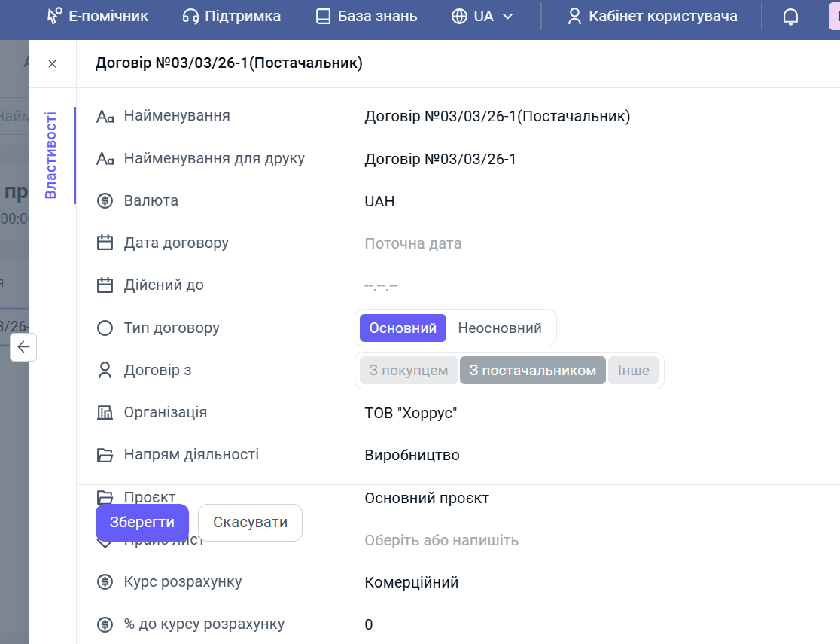The height and width of the screenshot is (644, 840).
Task: Click the calendar icon beside Дата договору
Action: tap(105, 243)
